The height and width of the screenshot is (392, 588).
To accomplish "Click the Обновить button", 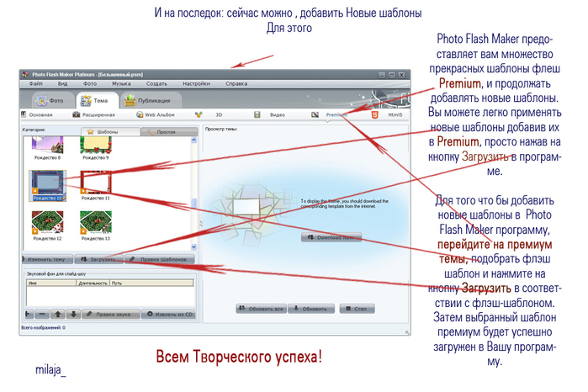I will click(311, 309).
